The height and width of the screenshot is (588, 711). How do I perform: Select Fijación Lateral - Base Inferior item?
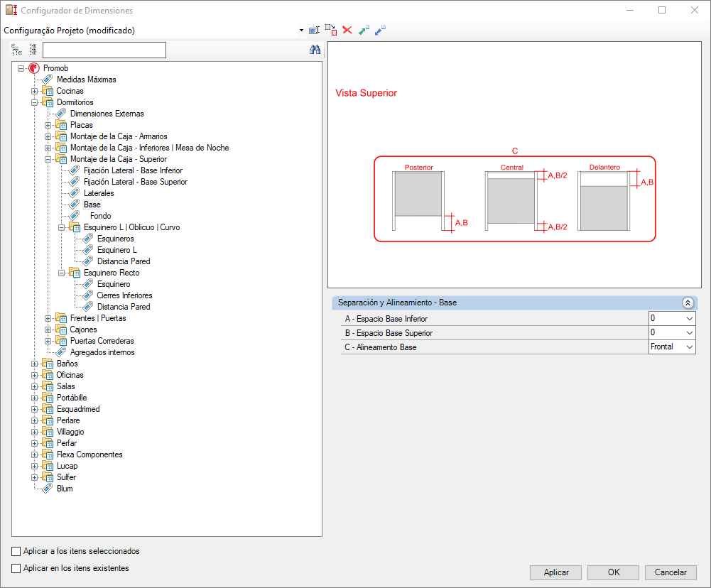pos(134,170)
